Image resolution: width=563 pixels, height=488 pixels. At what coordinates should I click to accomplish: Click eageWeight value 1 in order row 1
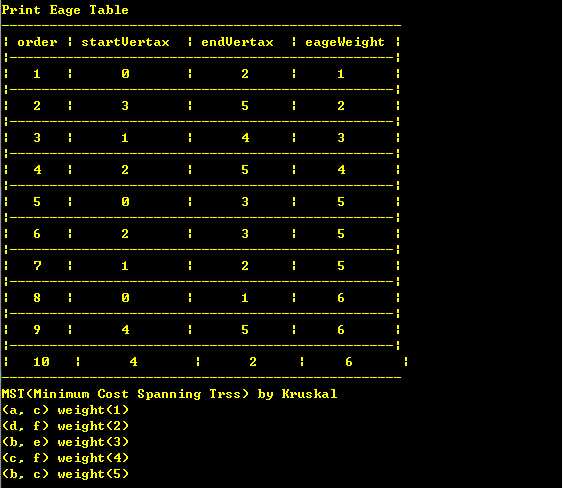click(x=341, y=74)
